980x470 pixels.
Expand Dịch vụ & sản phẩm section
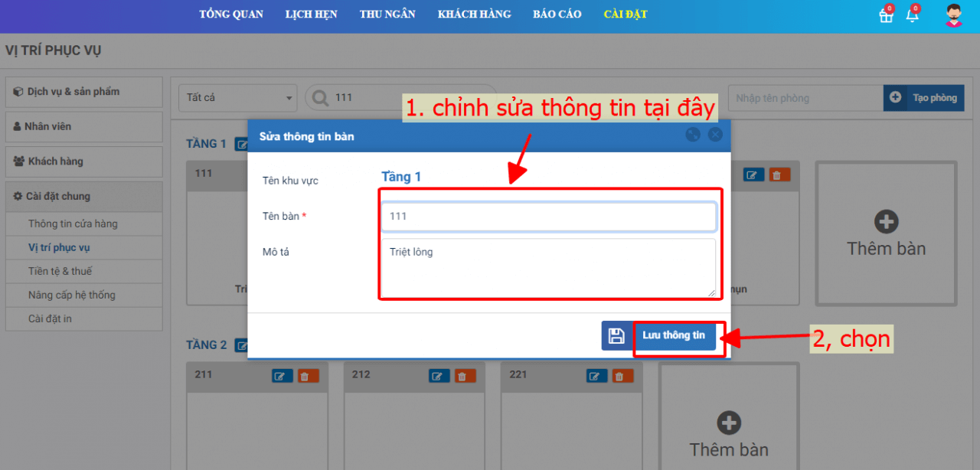tap(83, 92)
